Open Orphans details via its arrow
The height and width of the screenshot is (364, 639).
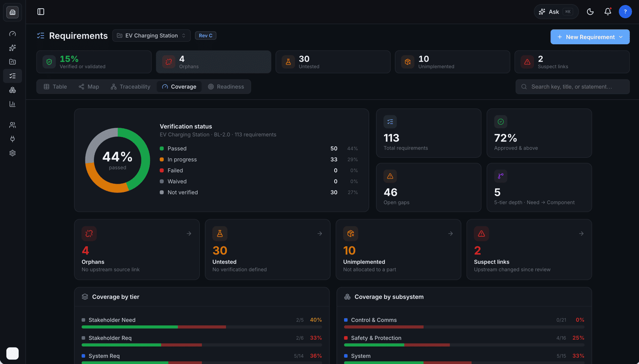(x=189, y=234)
